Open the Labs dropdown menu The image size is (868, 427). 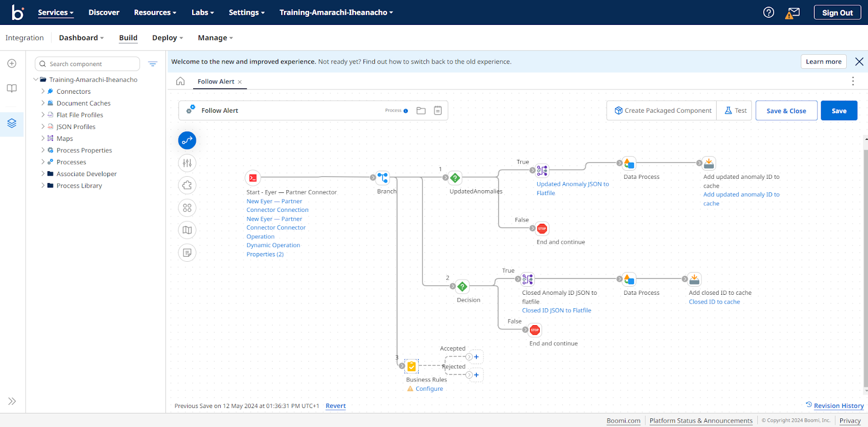click(x=203, y=12)
